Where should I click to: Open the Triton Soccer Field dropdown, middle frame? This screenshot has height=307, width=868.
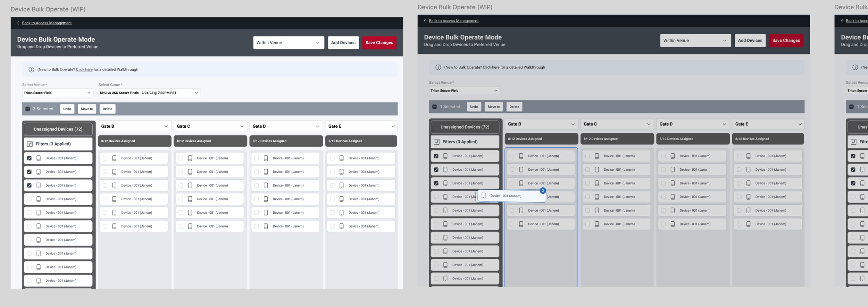tap(464, 91)
